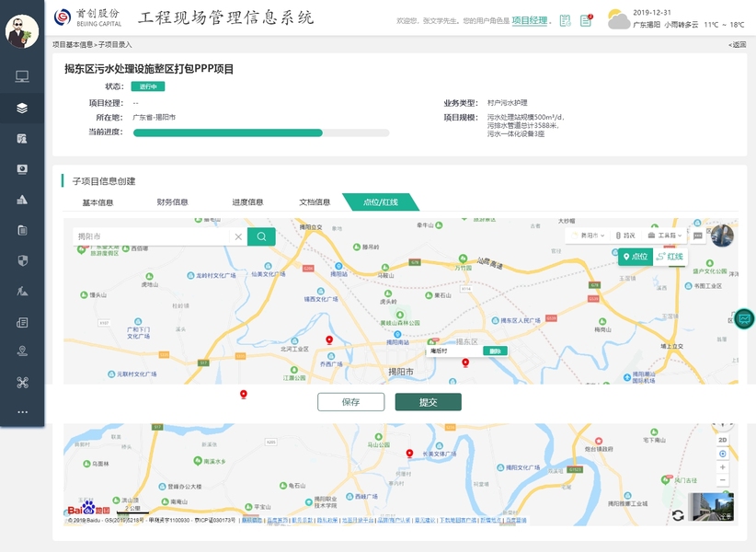Open the 财务信息 tab
The image size is (756, 552).
coord(172,202)
